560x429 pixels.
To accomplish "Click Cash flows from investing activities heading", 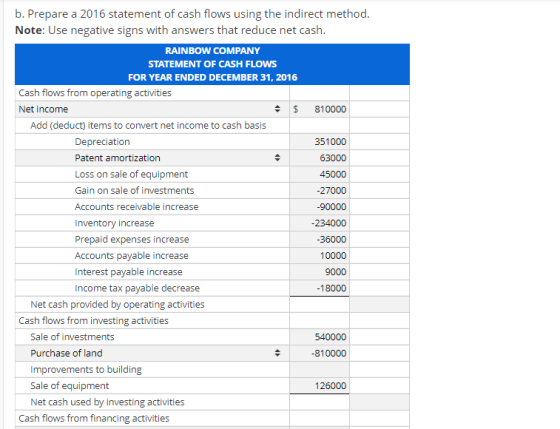I will (x=94, y=321).
